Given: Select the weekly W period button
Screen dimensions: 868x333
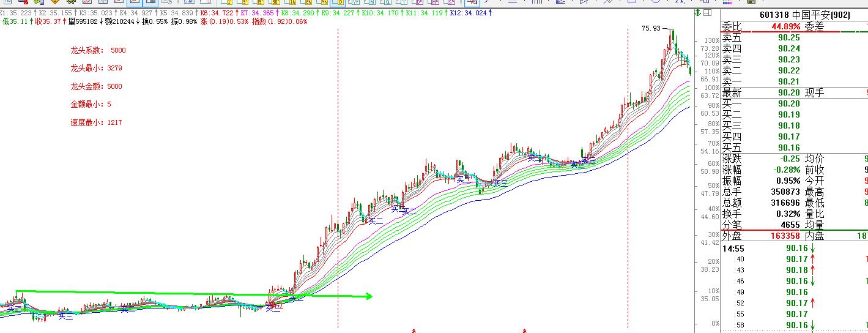Looking at the screenshot, I should pos(354,2).
